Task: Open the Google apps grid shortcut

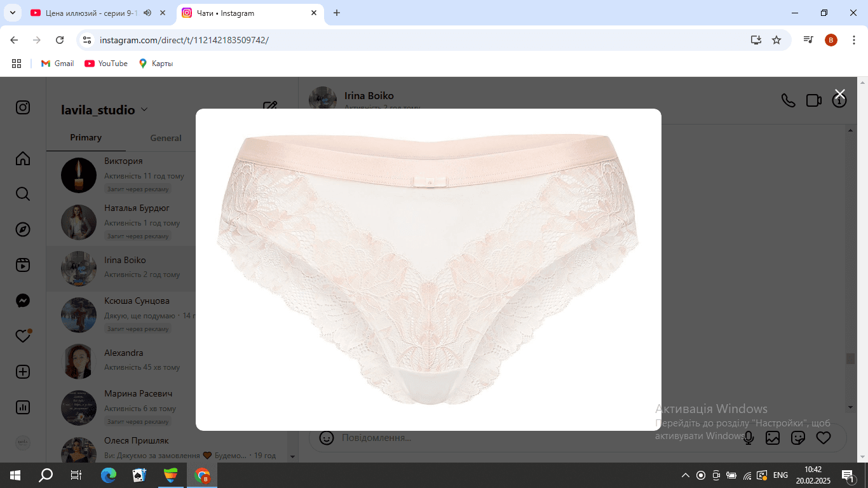Action: pos(17,64)
